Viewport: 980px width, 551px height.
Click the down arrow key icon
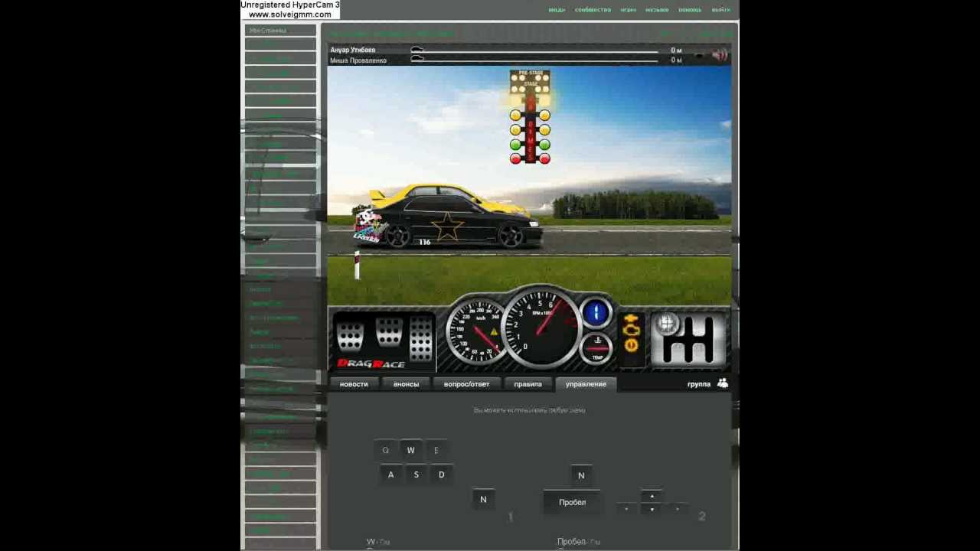[x=652, y=509]
